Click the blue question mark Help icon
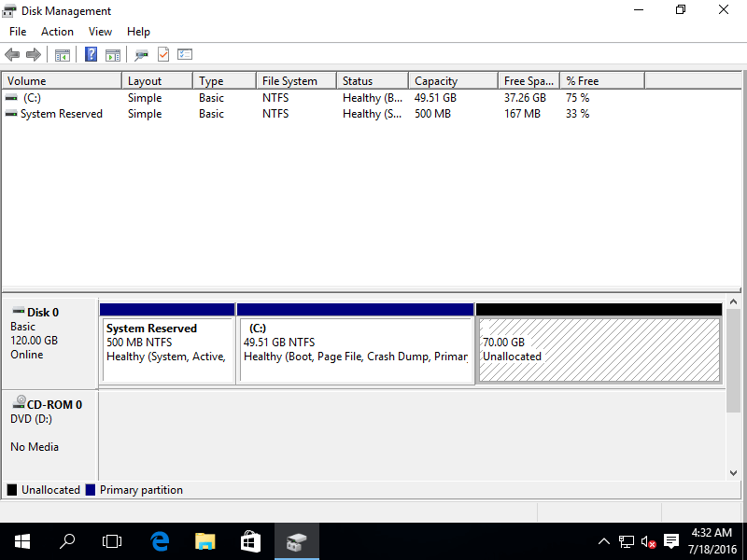747x560 pixels. (x=91, y=55)
